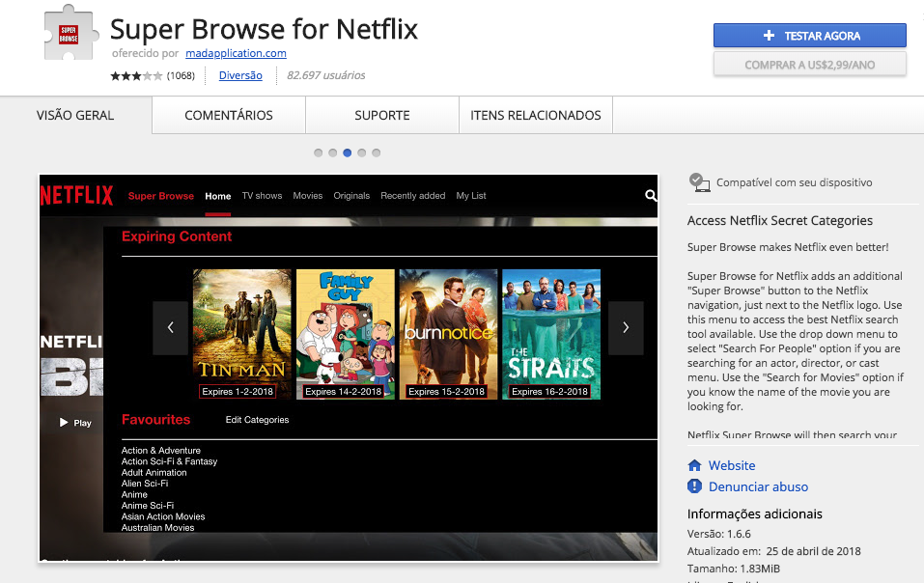This screenshot has height=583, width=924.
Task: Select the second screenshot carousel dot
Action: [333, 153]
